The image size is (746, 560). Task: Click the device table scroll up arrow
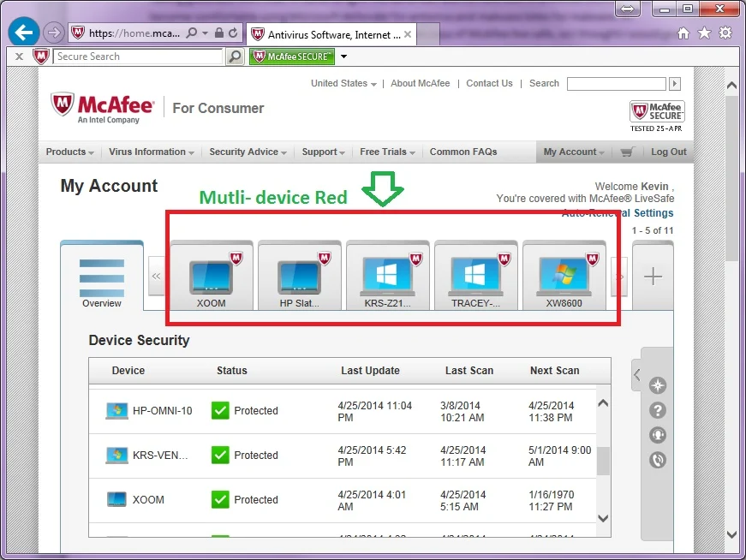603,403
